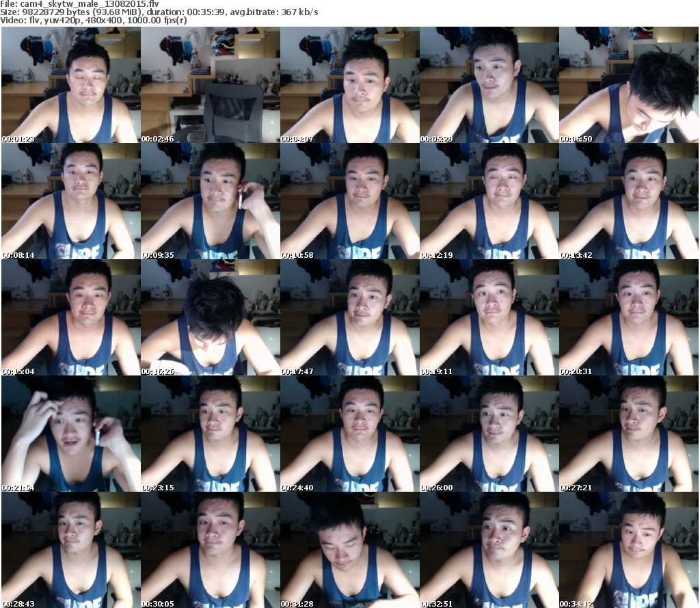Select the thumbnail at 00:08:14
The image size is (700, 608).
click(x=71, y=201)
